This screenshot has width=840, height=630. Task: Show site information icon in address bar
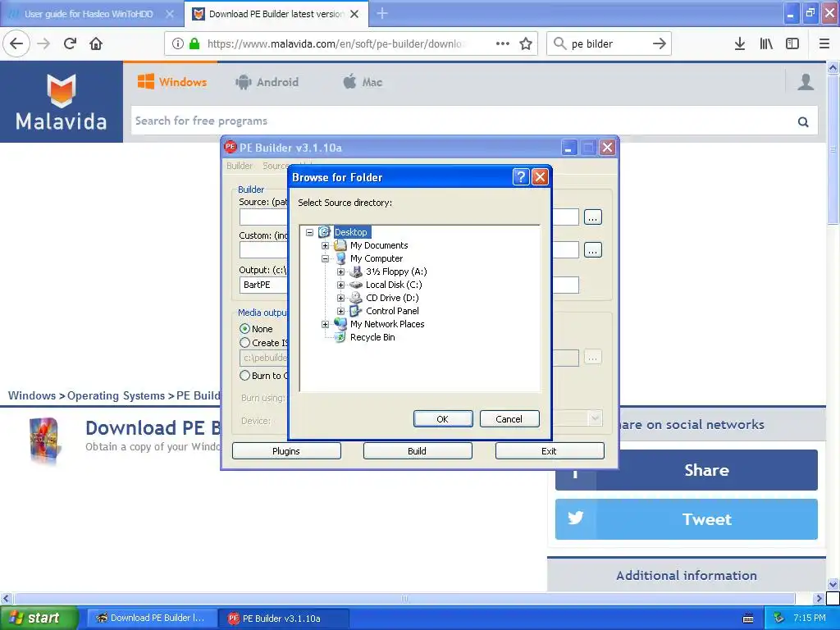177,43
